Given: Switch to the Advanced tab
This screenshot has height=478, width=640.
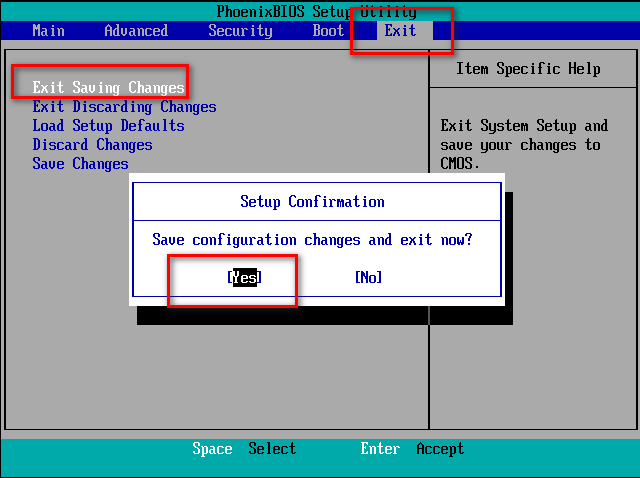Looking at the screenshot, I should point(136,31).
